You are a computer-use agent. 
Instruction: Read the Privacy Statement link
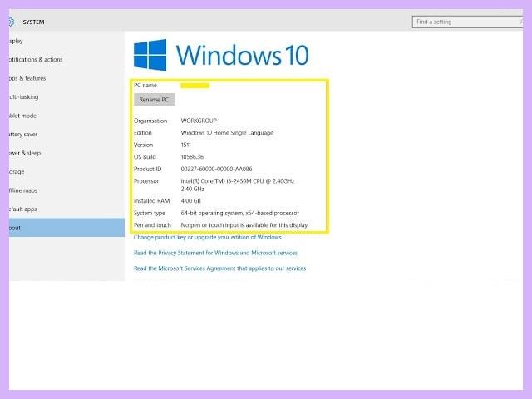(x=215, y=253)
